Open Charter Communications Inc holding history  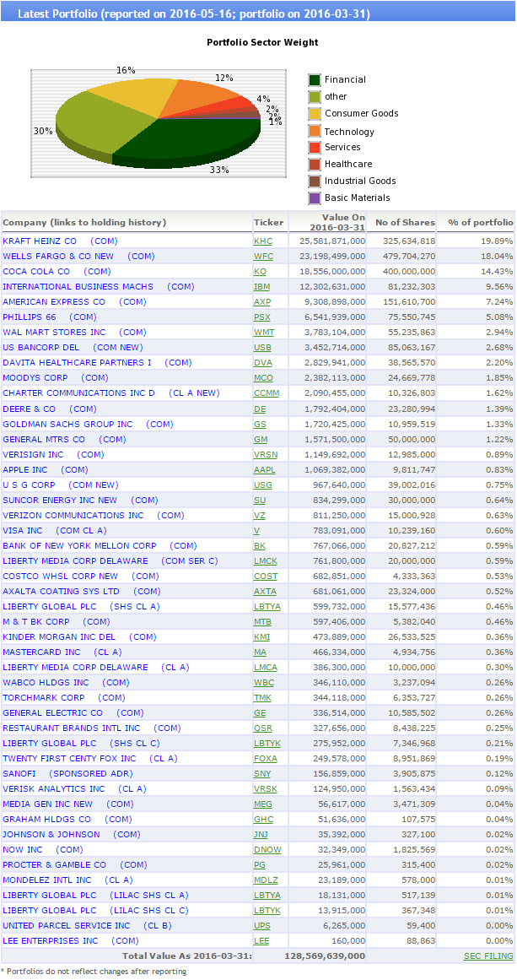coord(111,393)
